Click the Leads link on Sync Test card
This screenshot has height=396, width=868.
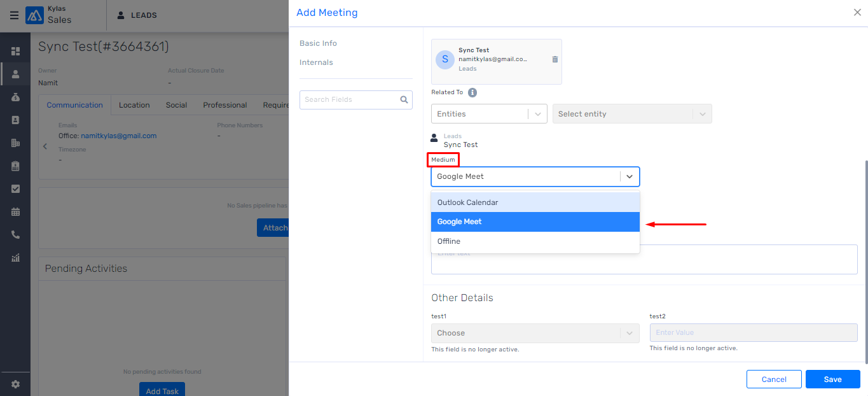coord(467,69)
